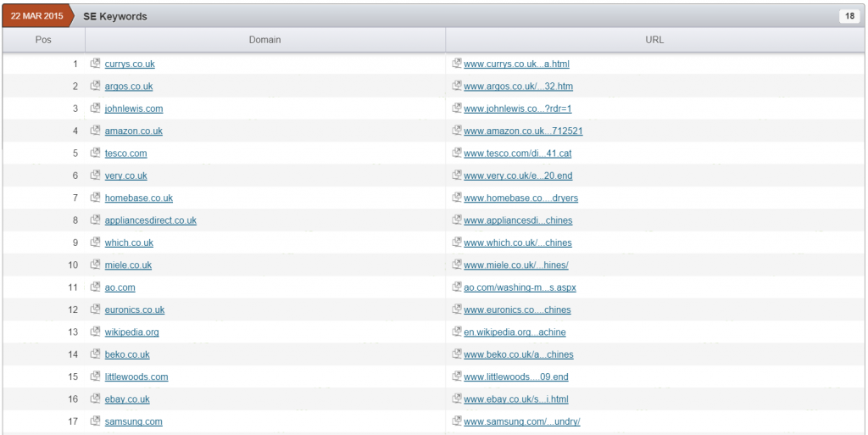The width and height of the screenshot is (868, 435).
Task: Click open-in-new-window icon beside www.tesco.com URL
Action: tap(458, 153)
